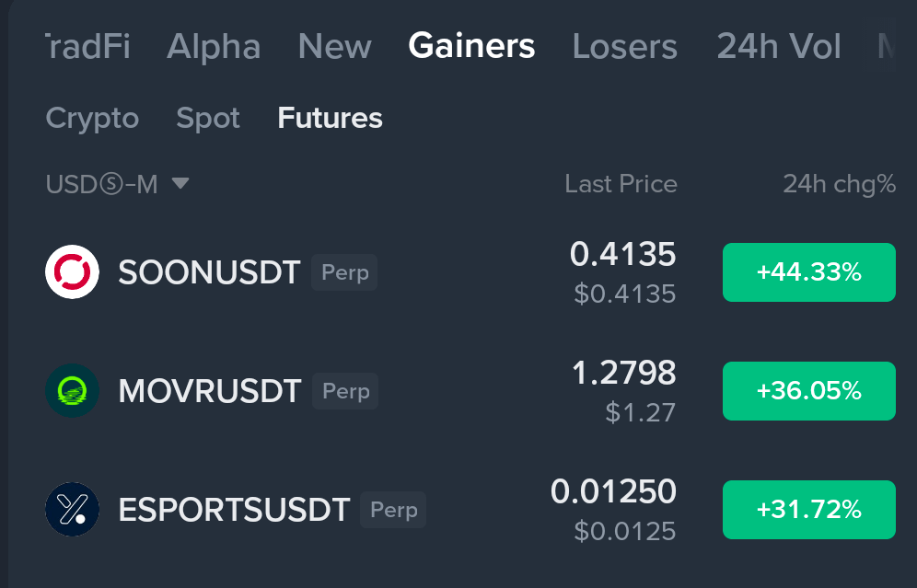Go to the TradFi tab

click(87, 46)
